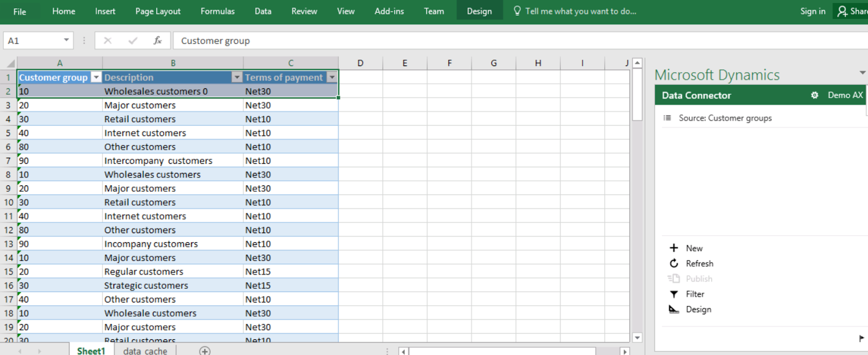Viewport: 868px width, 355px height.
Task: Select row 5 header
Action: point(8,133)
